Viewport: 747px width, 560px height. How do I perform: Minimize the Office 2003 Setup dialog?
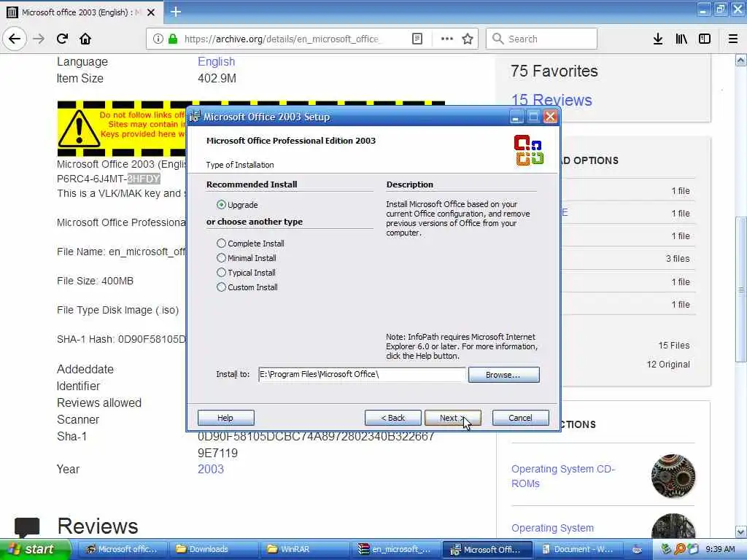pyautogui.click(x=516, y=117)
